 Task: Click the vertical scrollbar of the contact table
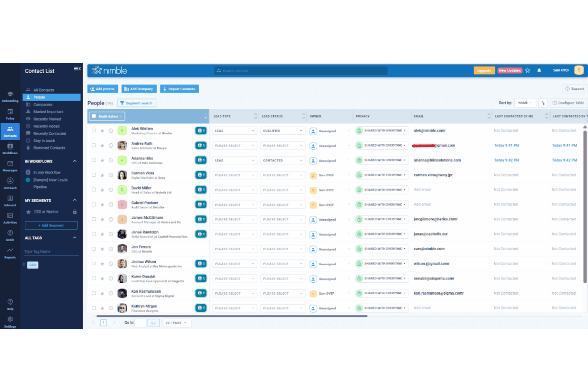tap(585, 207)
